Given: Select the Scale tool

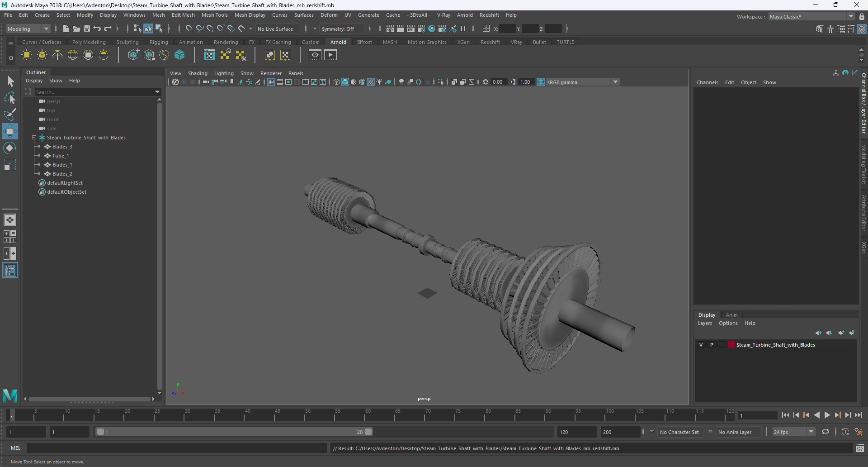Looking at the screenshot, I should [x=10, y=165].
